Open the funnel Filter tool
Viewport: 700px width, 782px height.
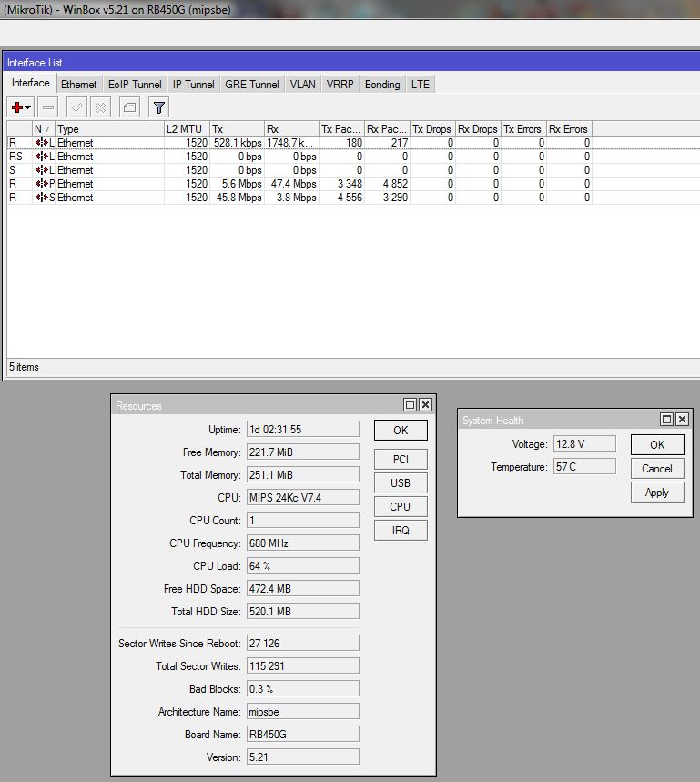158,107
